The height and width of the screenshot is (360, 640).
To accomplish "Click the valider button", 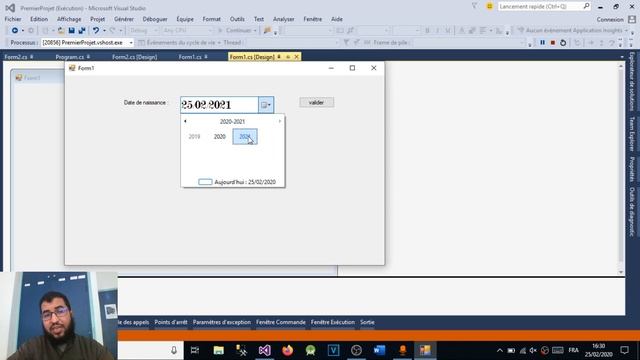I will [x=316, y=102].
